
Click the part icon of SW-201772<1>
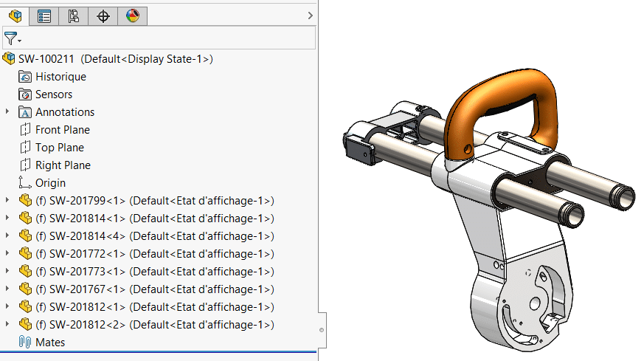(26, 253)
